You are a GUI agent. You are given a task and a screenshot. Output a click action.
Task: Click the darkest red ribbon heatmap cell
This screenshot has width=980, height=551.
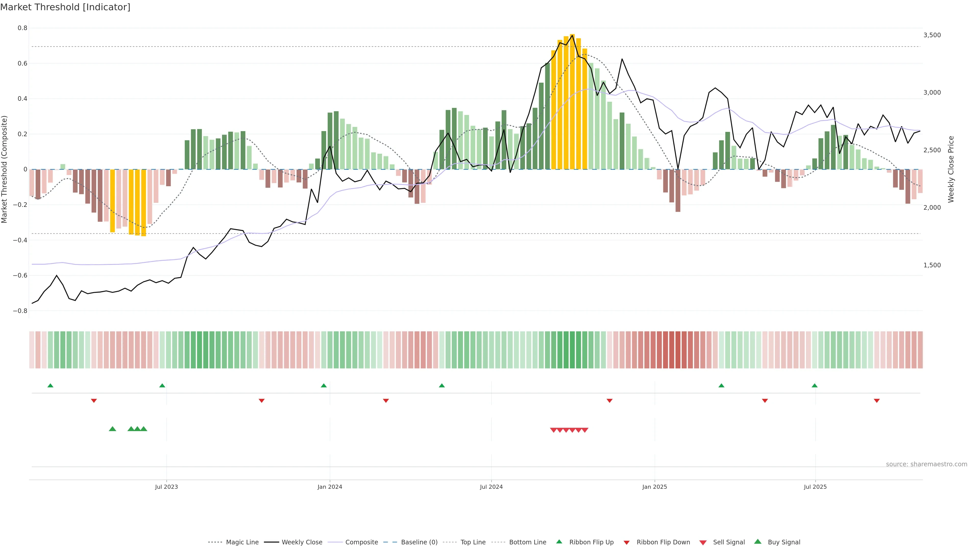tap(678, 350)
